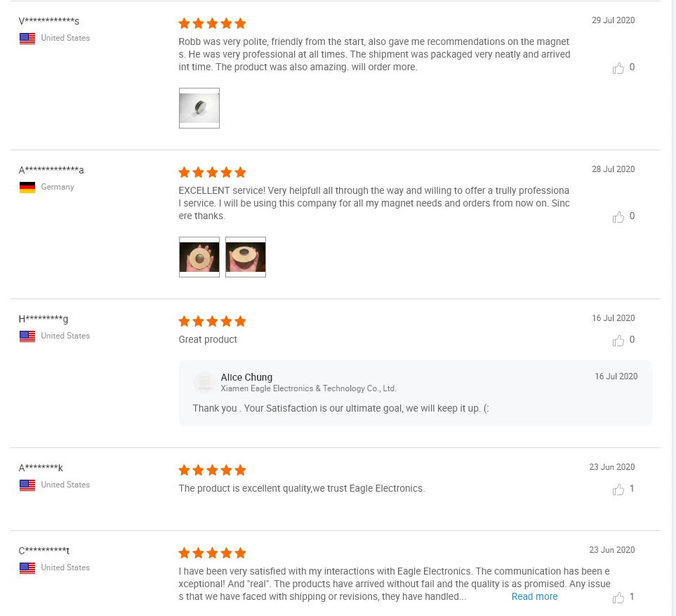Like the 'Great product' review
This screenshot has height=616, width=676.
click(x=618, y=341)
